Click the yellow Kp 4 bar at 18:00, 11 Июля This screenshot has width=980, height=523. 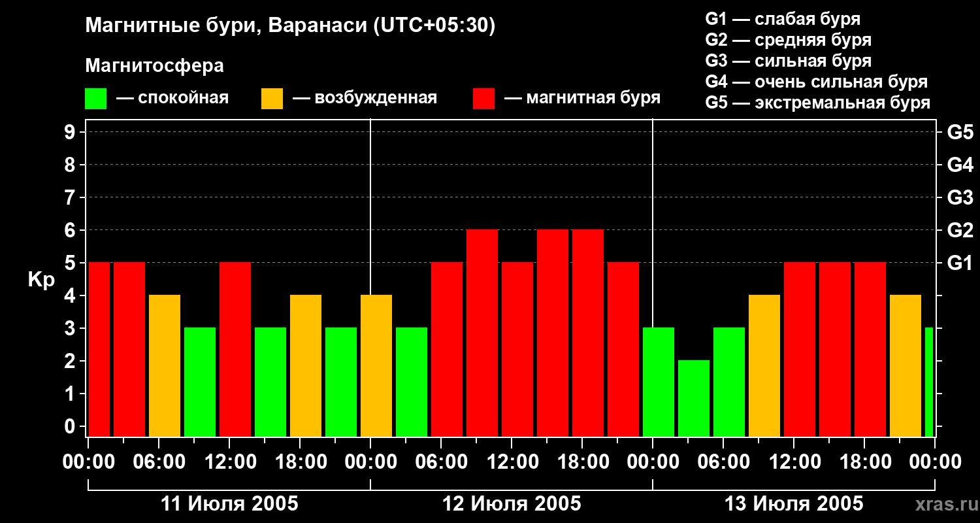(x=306, y=365)
